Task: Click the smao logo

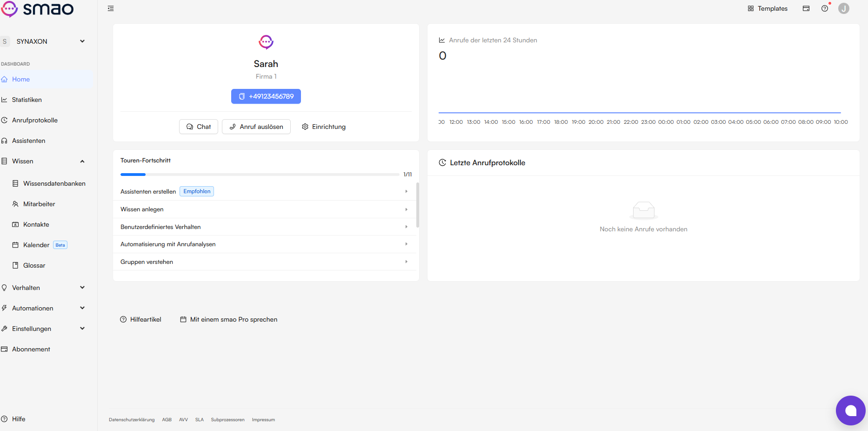Action: pos(37,9)
